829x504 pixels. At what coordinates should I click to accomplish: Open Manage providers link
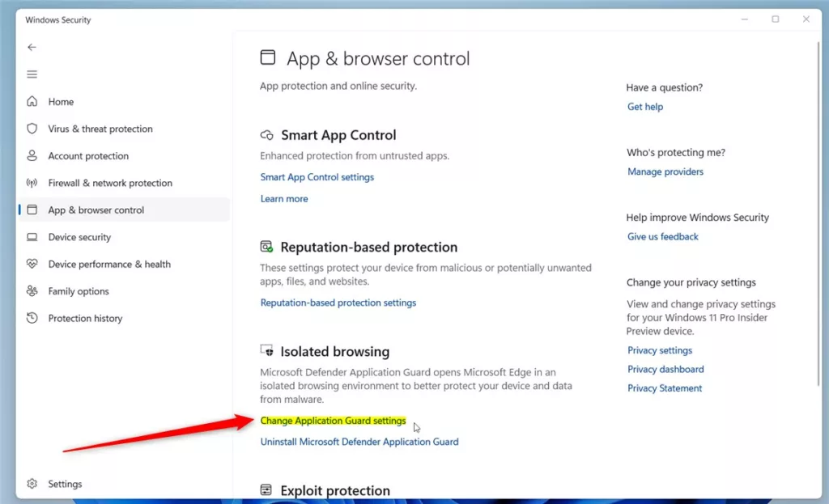tap(665, 172)
